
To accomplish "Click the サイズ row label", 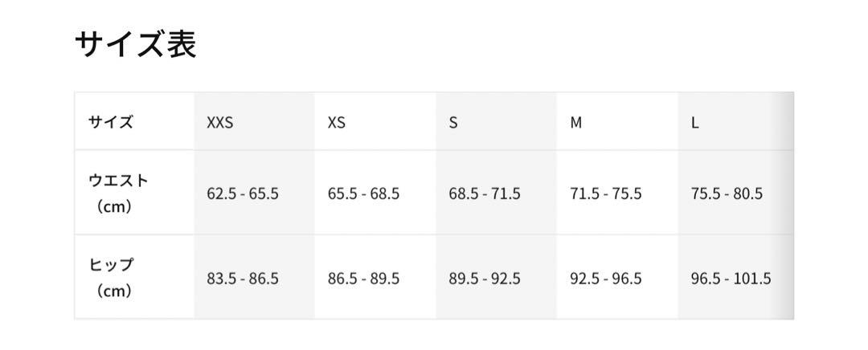I will point(111,122).
